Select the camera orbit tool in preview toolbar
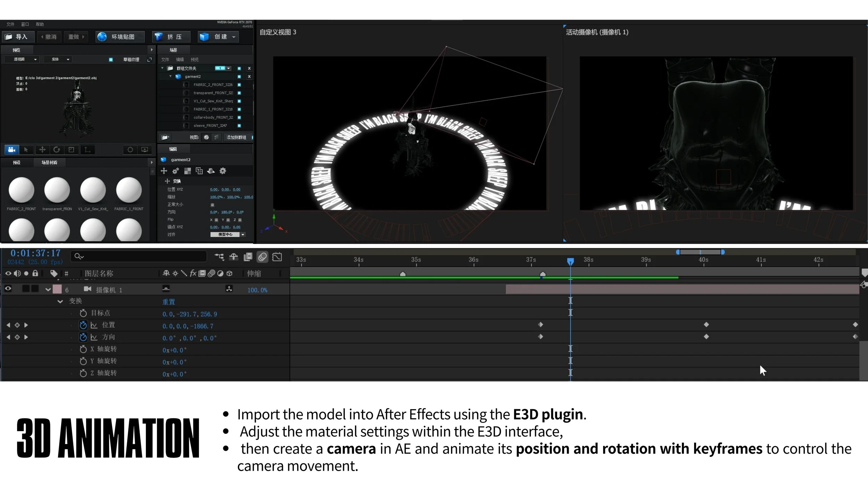868x488 pixels. (x=11, y=150)
